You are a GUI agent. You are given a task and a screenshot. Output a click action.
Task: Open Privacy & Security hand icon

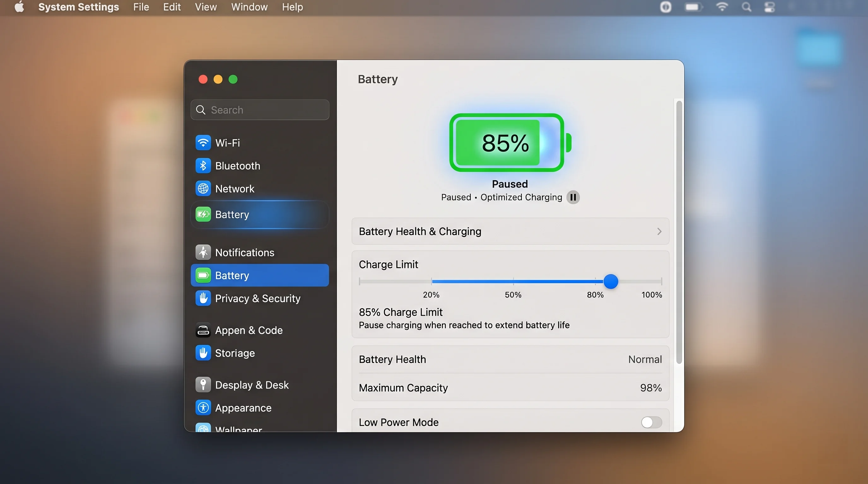[x=203, y=298]
